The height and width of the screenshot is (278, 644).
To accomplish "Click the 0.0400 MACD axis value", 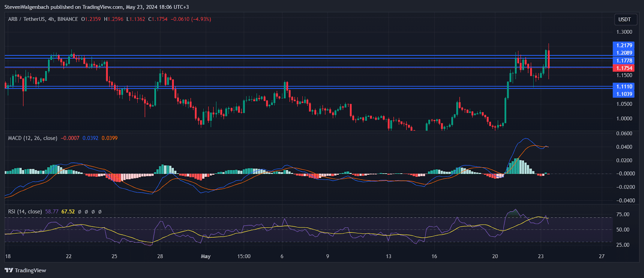I will pos(624,147).
